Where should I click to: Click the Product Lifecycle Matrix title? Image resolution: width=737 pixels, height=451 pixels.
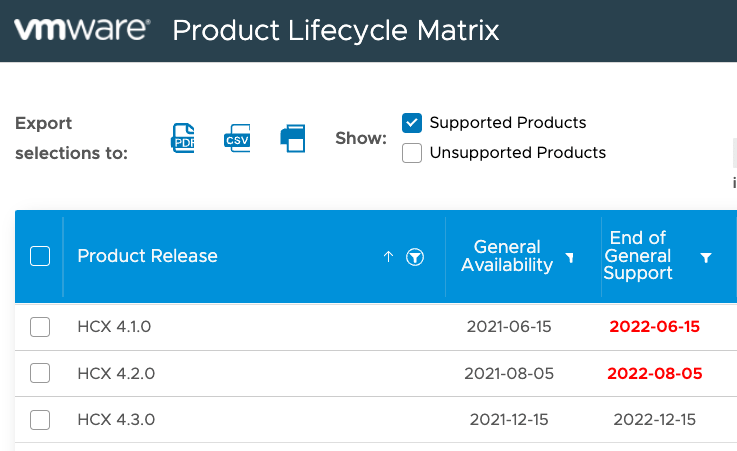tap(335, 30)
